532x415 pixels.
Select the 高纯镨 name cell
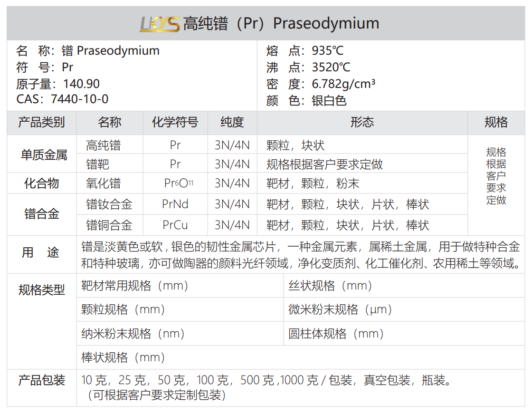pyautogui.click(x=104, y=145)
